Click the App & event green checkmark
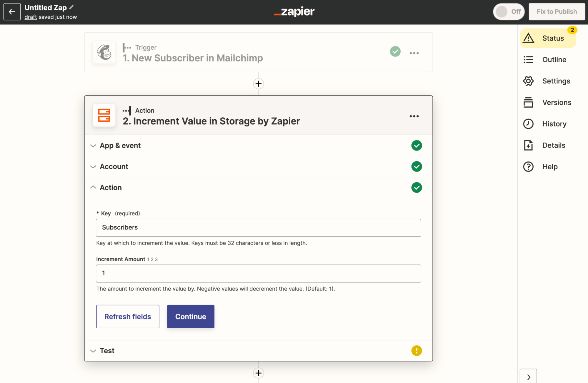Viewport: 588px width, 383px height. [417, 145]
